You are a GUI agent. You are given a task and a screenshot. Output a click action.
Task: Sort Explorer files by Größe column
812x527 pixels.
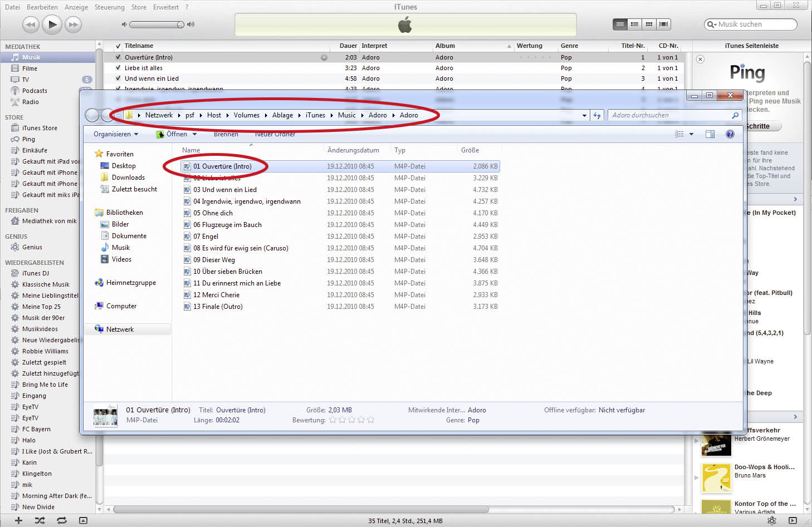click(x=470, y=150)
